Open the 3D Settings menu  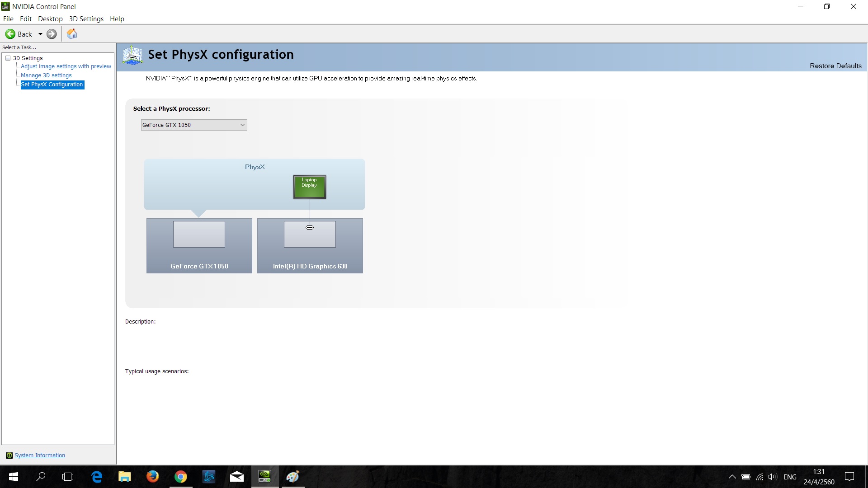86,19
